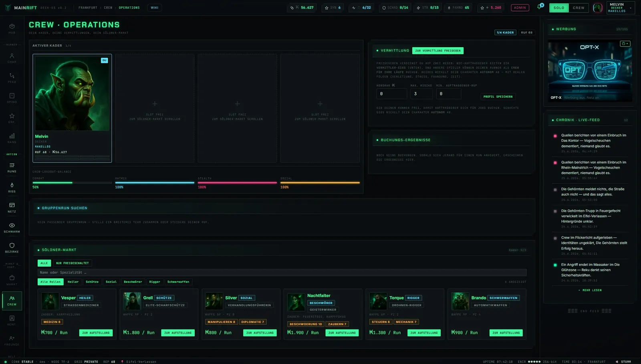This screenshot has height=364, width=641.
Task: Click 'Zur Vermittlung freigeben' button
Action: tap(438, 51)
